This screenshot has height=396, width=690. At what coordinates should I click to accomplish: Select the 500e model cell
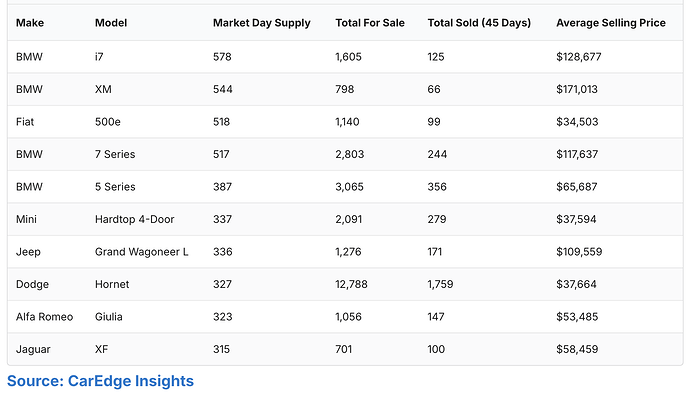(108, 122)
